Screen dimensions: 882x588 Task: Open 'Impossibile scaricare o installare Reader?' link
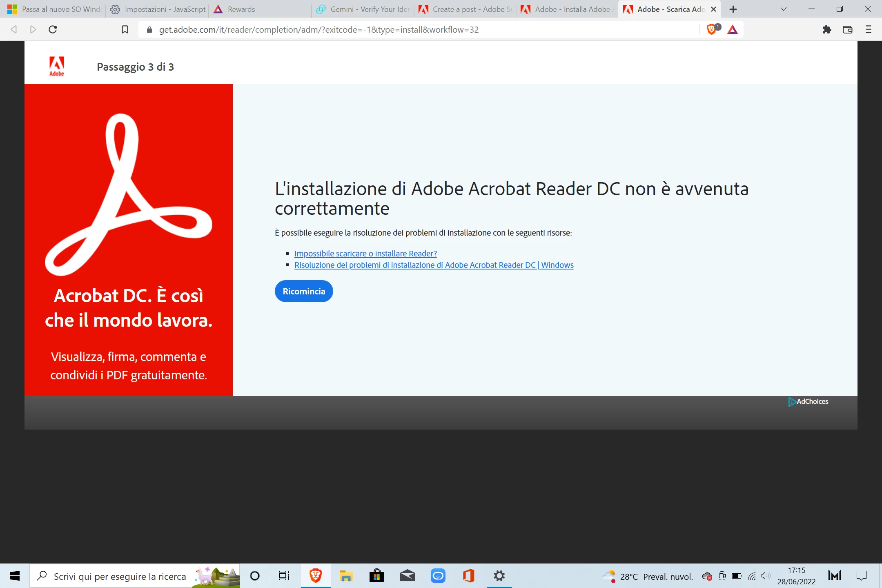(365, 254)
